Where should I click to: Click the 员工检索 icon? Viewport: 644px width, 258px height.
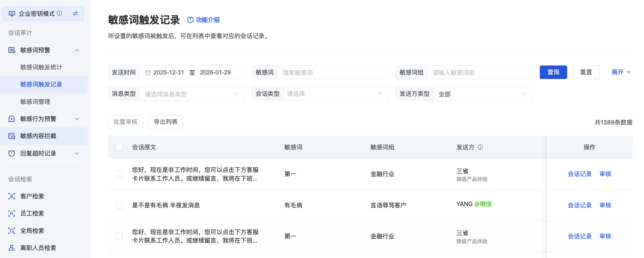tap(12, 213)
